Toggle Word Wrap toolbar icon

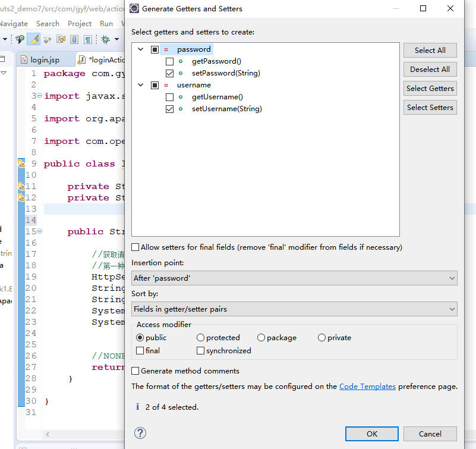(61, 39)
